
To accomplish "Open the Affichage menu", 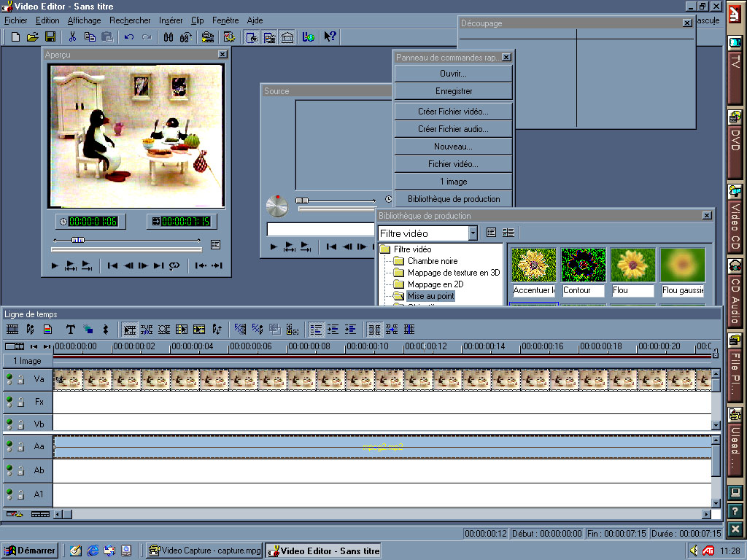I will tap(85, 20).
